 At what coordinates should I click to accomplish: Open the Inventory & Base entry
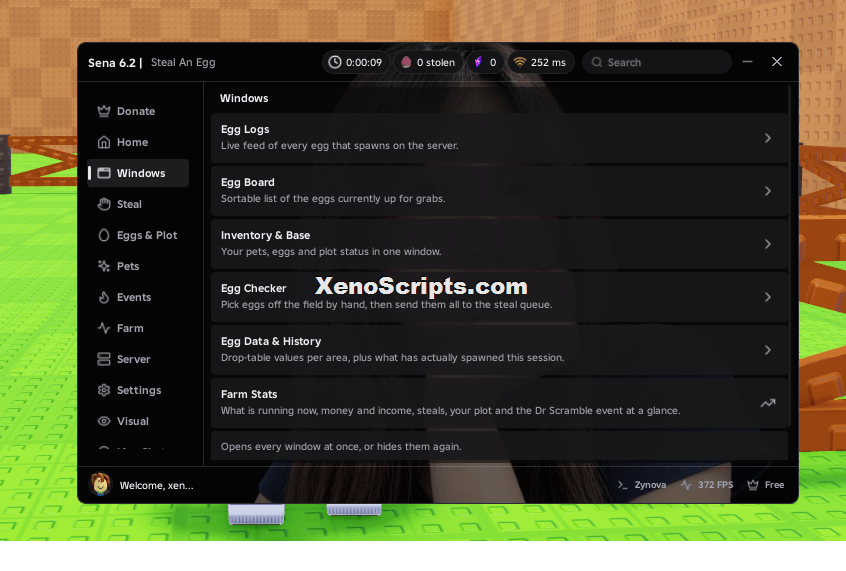click(499, 244)
